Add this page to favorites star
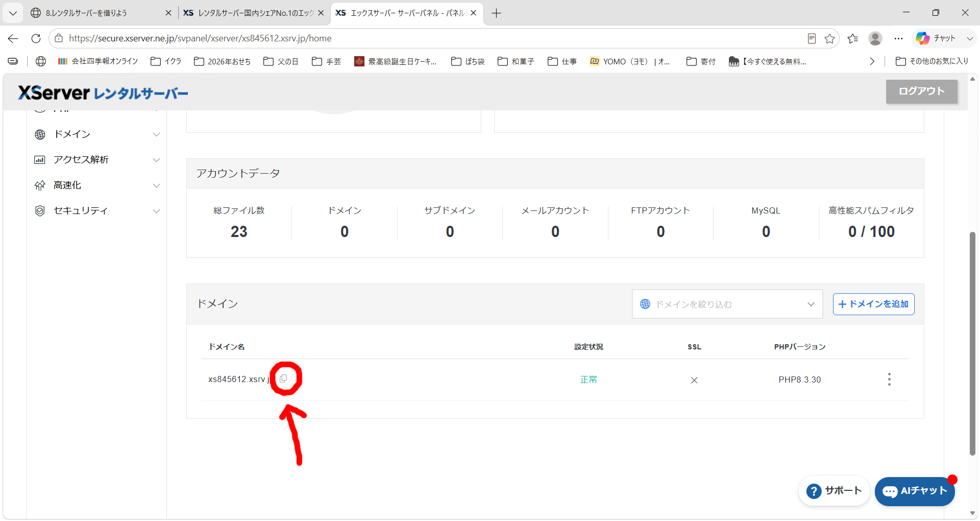Screen dimensions: 980x521 (x=829, y=38)
